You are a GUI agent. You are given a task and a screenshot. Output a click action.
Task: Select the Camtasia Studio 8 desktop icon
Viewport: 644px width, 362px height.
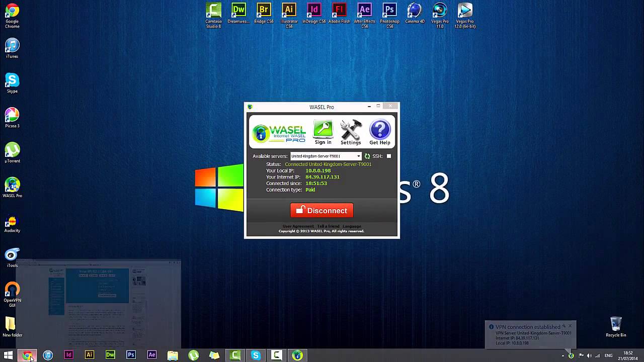[213, 16]
